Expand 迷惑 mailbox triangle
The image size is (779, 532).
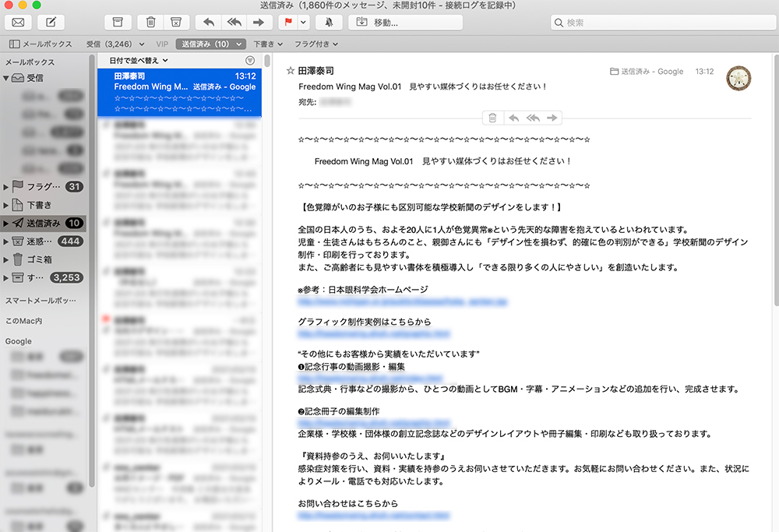pyautogui.click(x=6, y=241)
